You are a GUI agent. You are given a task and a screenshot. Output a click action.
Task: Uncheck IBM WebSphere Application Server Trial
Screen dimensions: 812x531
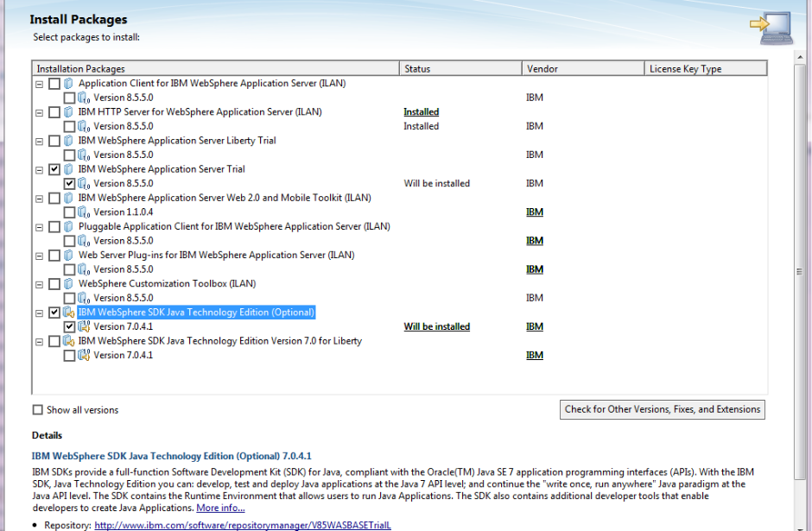pos(54,169)
